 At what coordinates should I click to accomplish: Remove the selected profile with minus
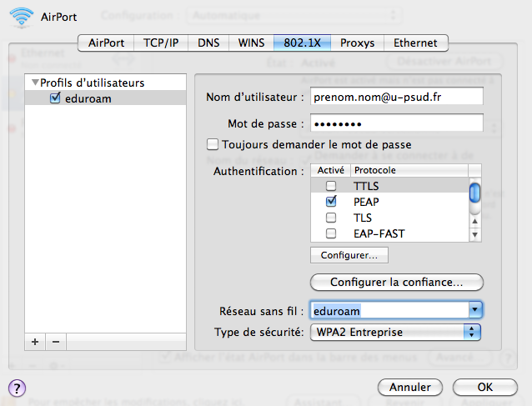[56, 342]
